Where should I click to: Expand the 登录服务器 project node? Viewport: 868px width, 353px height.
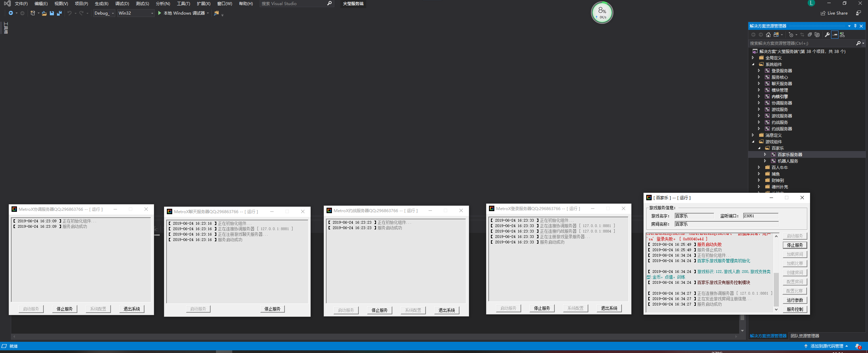[x=759, y=71]
